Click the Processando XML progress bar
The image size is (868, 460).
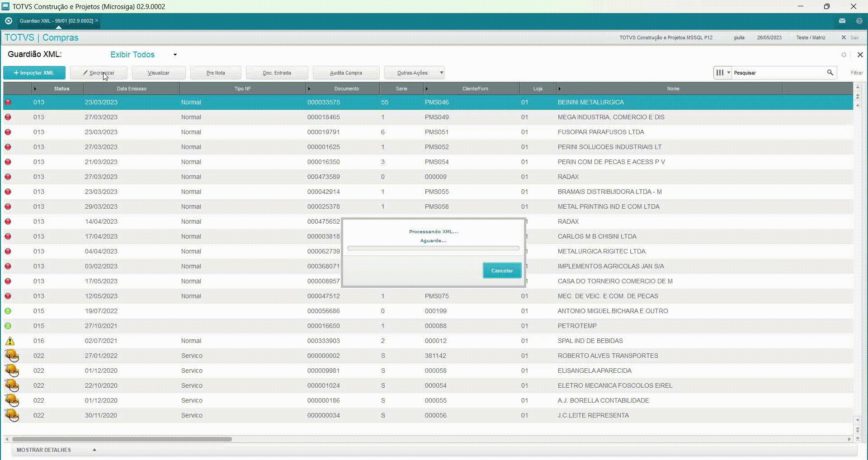[x=433, y=248]
